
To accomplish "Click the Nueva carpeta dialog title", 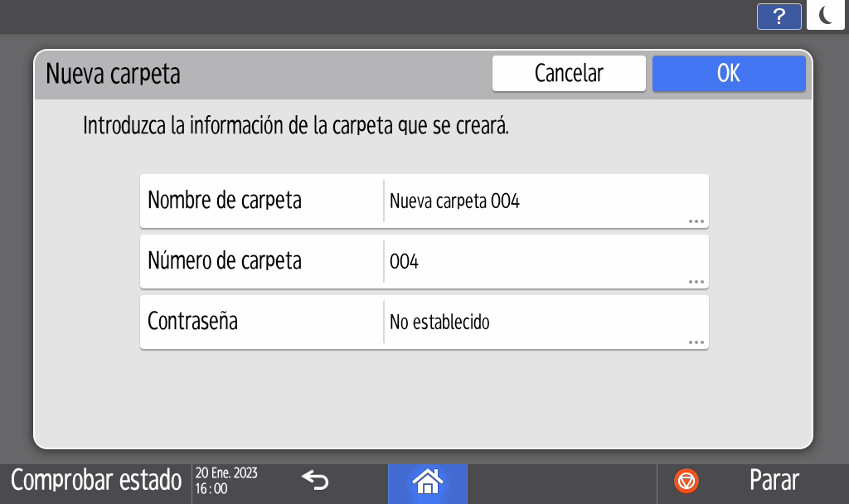I will tap(113, 74).
